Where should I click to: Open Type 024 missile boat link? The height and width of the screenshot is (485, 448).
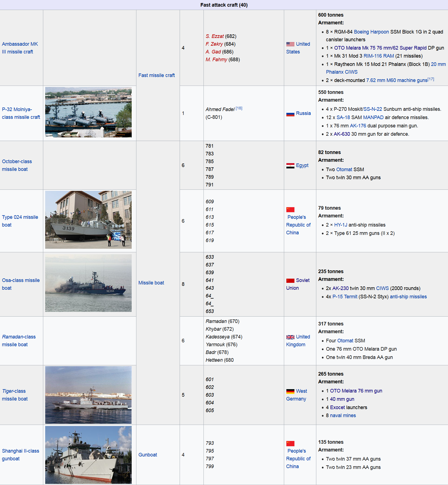pyautogui.click(x=20, y=221)
